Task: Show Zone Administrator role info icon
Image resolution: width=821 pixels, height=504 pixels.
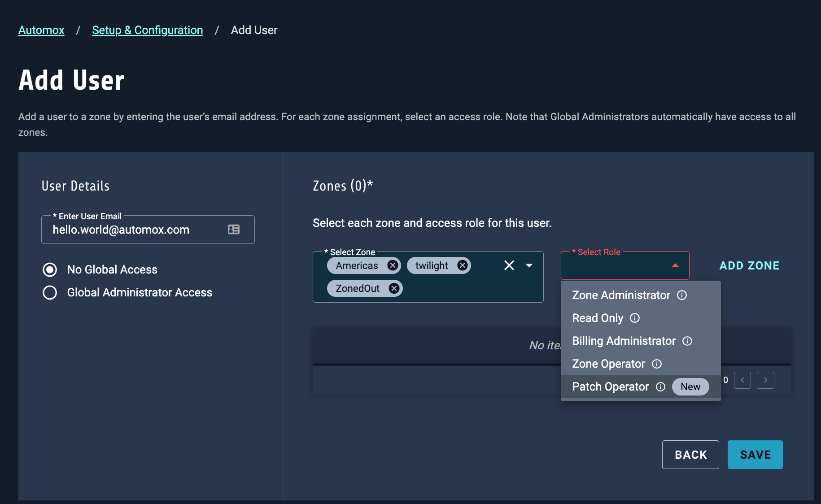Action: (x=682, y=295)
